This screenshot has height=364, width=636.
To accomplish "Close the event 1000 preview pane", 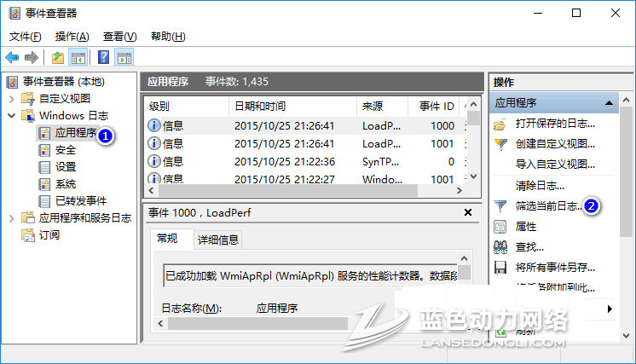I will [x=467, y=212].
